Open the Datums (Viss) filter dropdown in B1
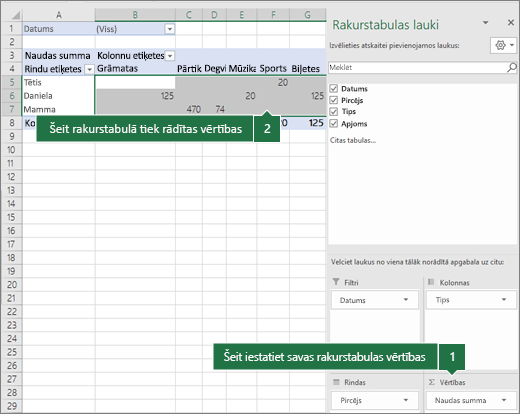Screen dimensions: 520x414 170,29
